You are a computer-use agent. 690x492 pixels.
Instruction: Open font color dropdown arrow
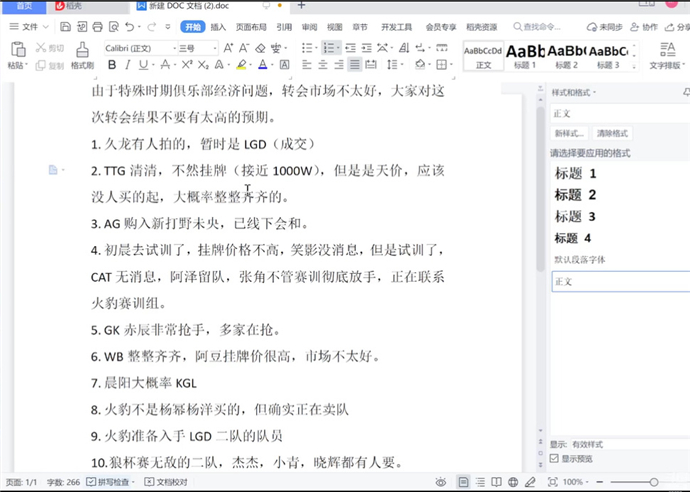[x=272, y=66]
